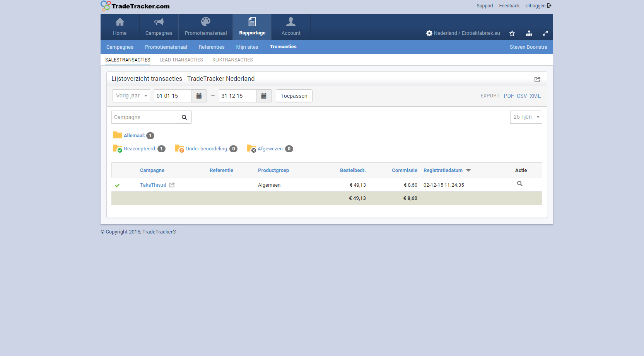Export the list as PDF
Screen dimensions: 644x356
point(509,96)
